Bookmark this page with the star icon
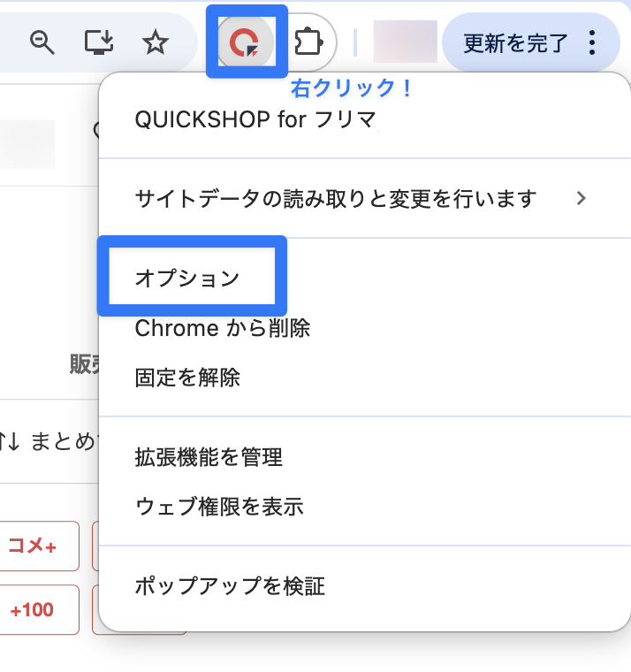Viewport: 631px width, 672px height. (156, 42)
